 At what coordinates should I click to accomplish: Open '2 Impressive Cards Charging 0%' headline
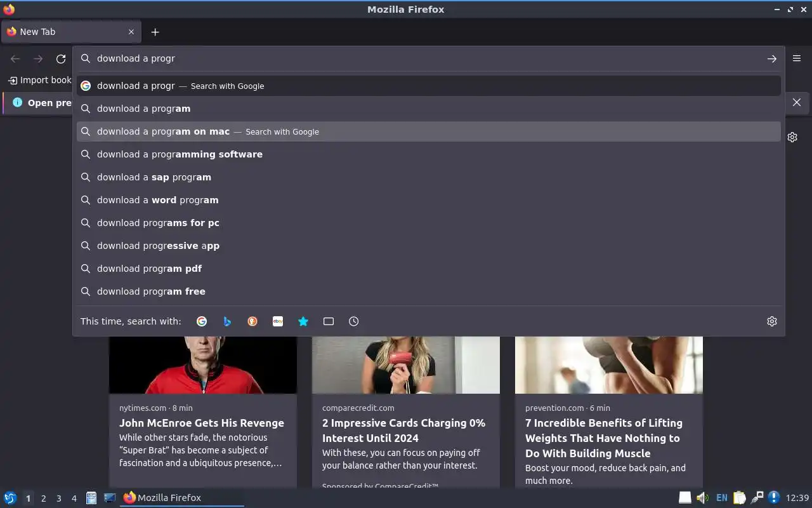403,431
